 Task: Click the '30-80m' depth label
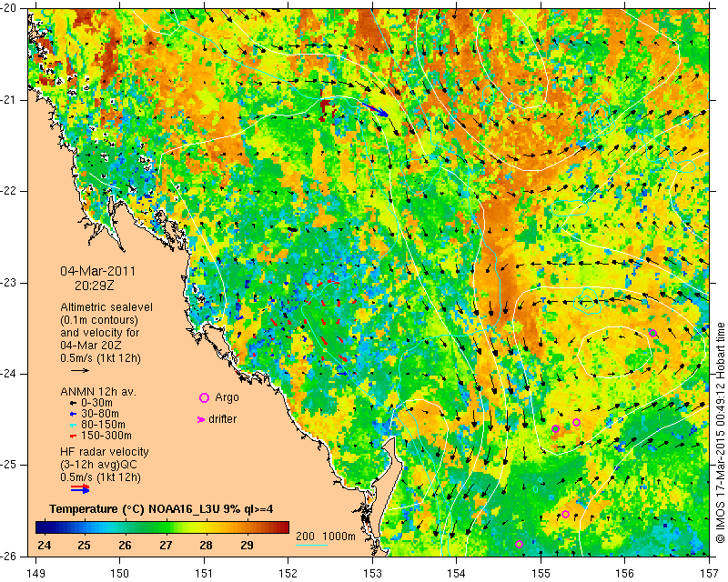coord(100,414)
